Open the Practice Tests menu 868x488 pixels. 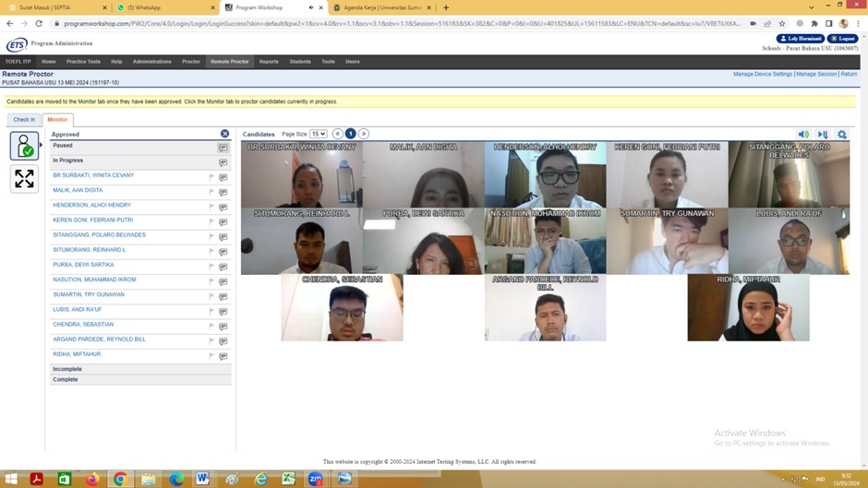click(83, 62)
